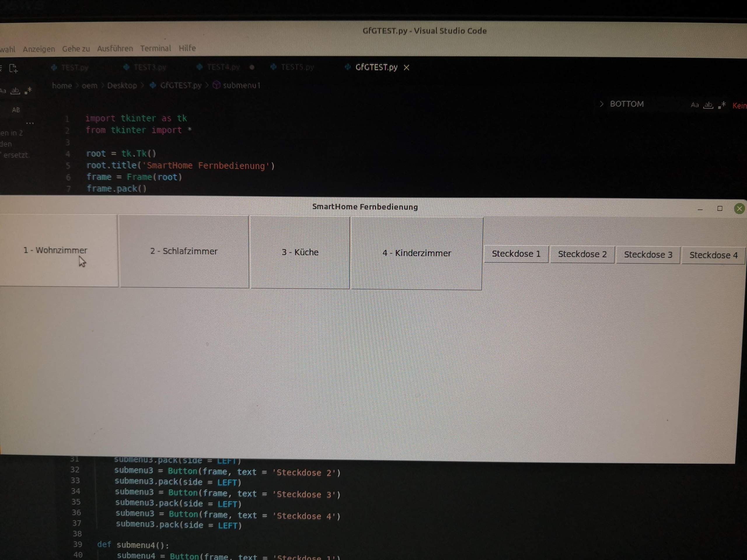Click the 2 - Schlafzimmer button
The image size is (747, 560).
coord(184,251)
